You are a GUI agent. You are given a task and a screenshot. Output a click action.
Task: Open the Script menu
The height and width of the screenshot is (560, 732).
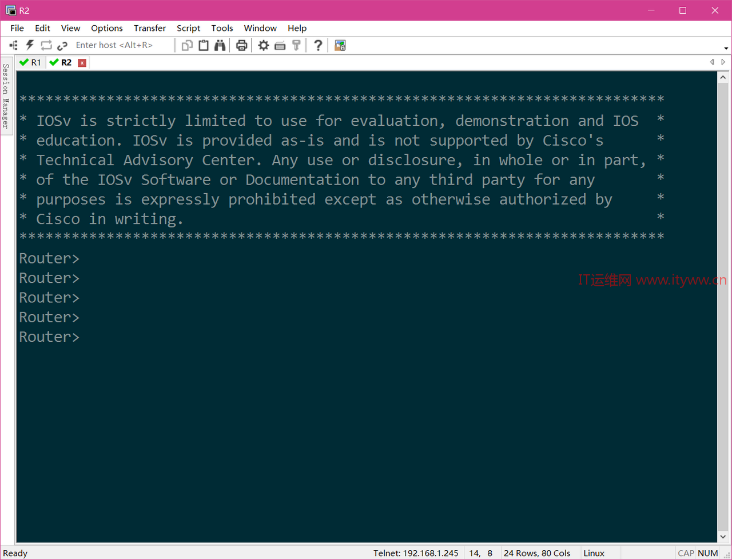pos(188,28)
